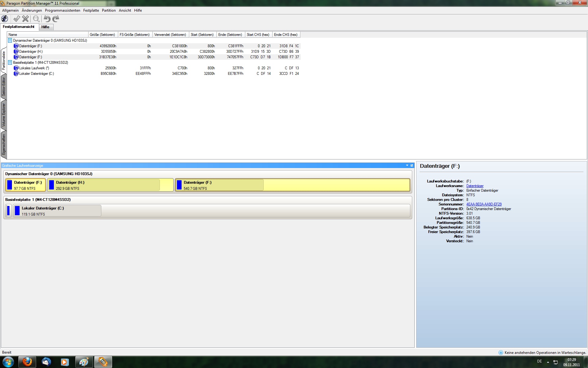The height and width of the screenshot is (368, 588).
Task: Redo the last undone operation
Action: point(56,19)
